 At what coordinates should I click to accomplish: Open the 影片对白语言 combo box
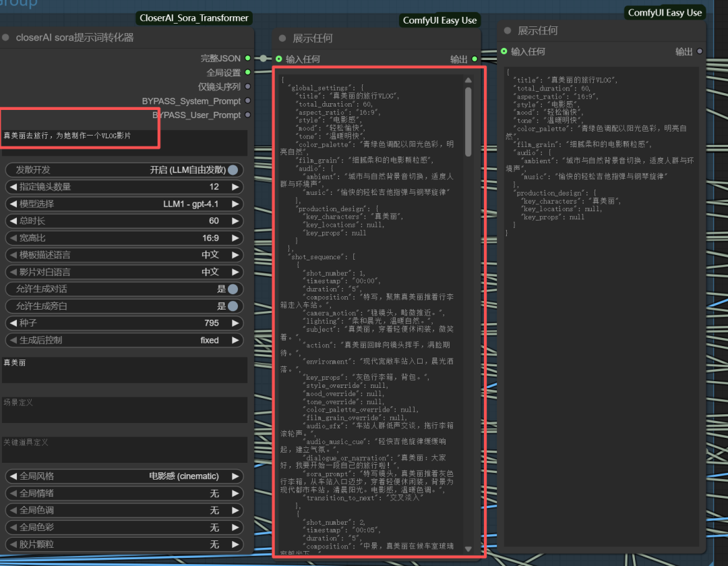coord(125,272)
